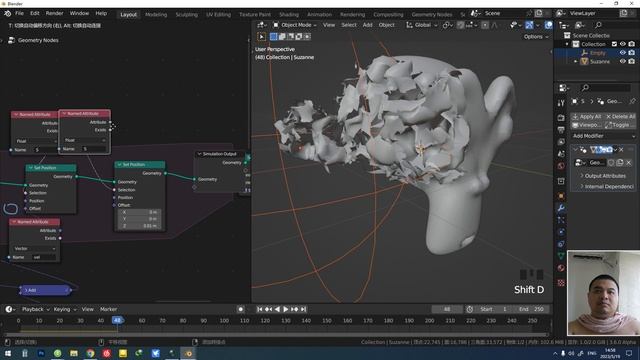
Task: Choose the Subtract selection mode icon
Action: tap(291, 37)
